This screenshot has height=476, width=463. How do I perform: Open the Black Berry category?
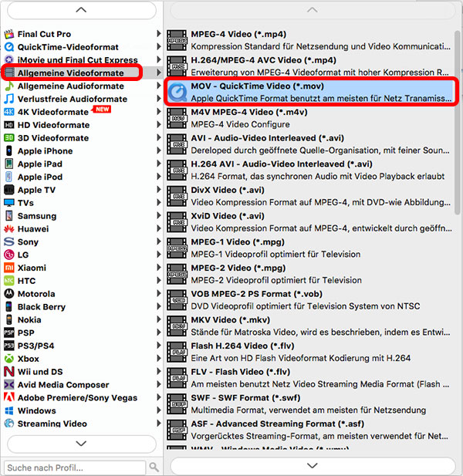click(x=82, y=306)
